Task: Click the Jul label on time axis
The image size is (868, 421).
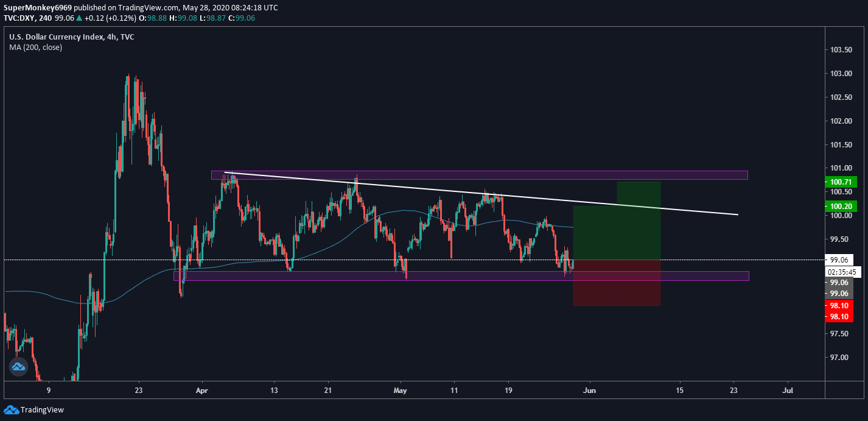Action: click(788, 390)
